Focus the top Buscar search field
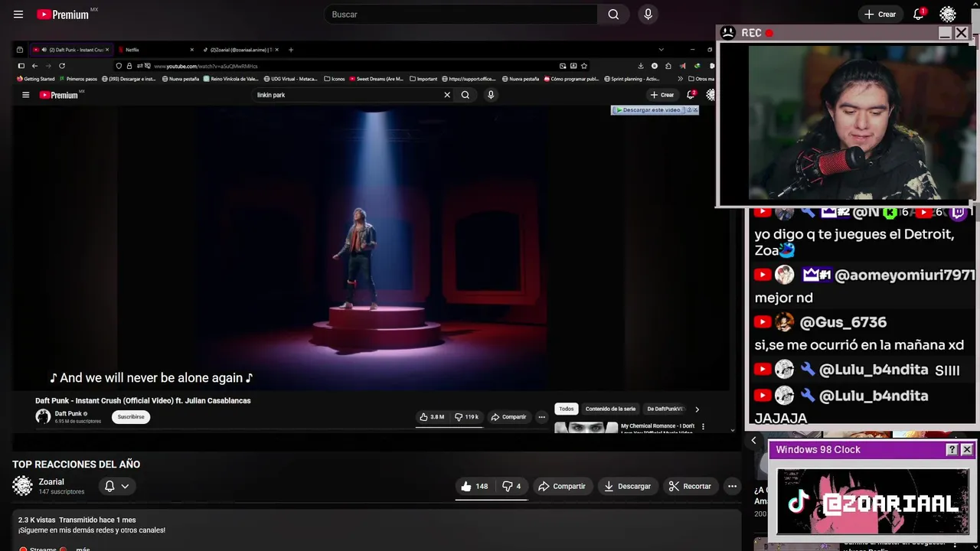This screenshot has width=980, height=551. pos(461,15)
